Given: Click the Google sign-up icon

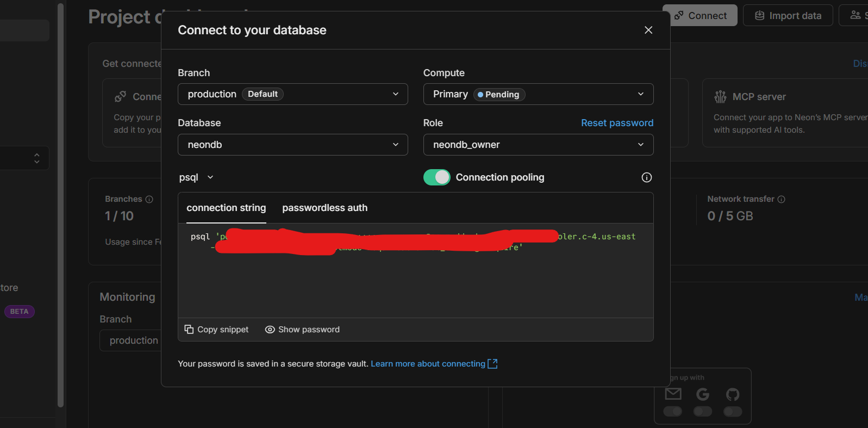Looking at the screenshot, I should pos(703,394).
